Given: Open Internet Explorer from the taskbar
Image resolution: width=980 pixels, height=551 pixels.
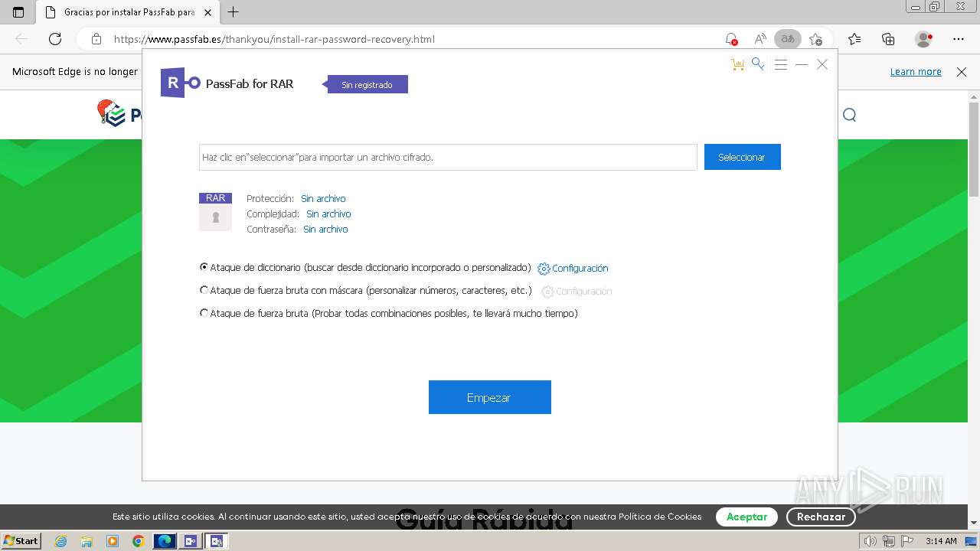Looking at the screenshot, I should pyautogui.click(x=61, y=541).
